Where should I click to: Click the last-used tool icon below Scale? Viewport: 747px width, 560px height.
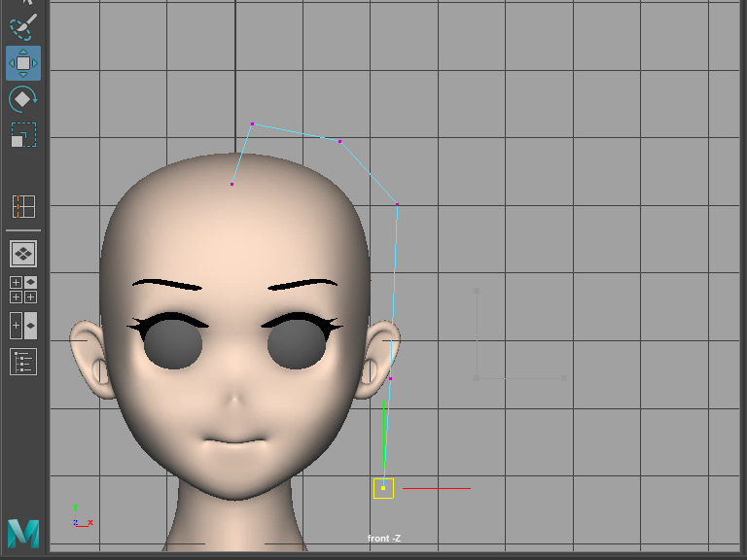[x=23, y=206]
